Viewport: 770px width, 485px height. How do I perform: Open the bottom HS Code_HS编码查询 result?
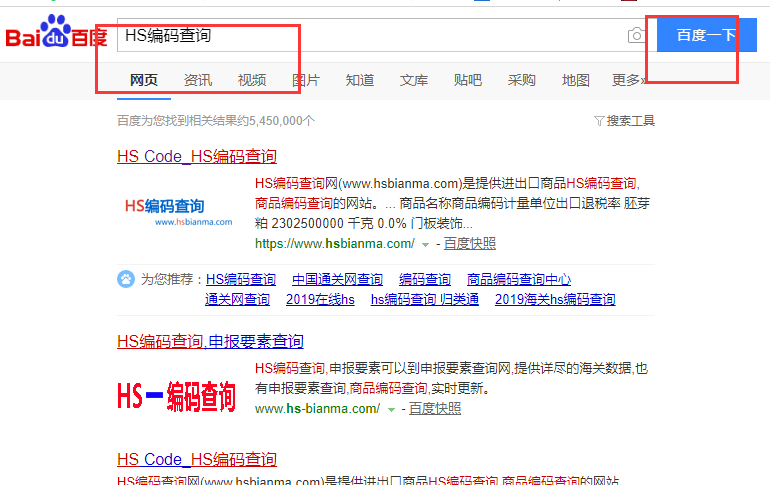197,459
